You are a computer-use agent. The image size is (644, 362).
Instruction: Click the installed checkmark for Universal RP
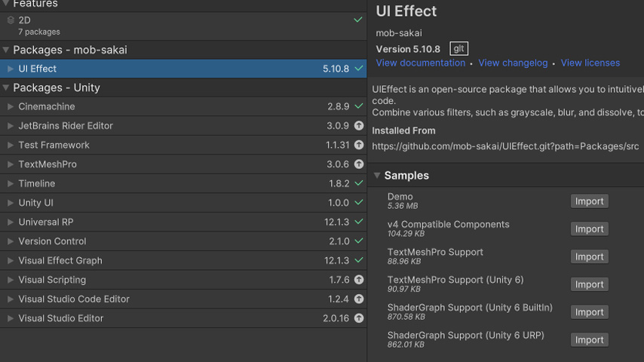click(x=359, y=222)
